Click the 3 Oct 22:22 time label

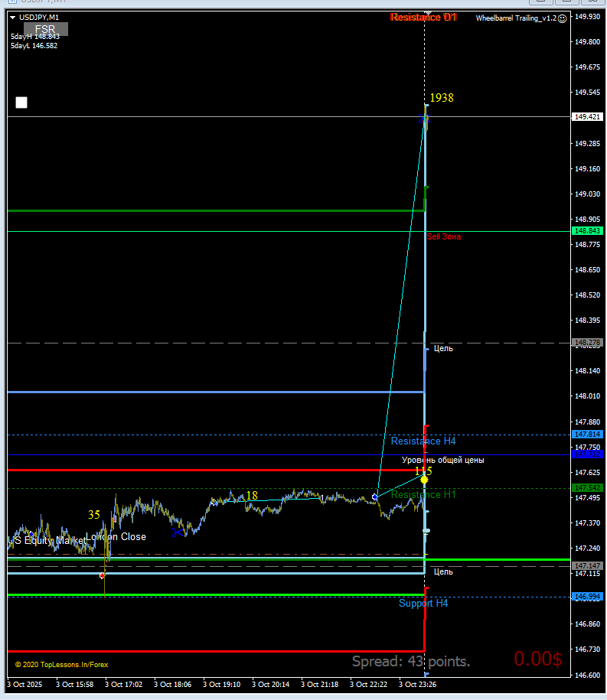pos(368,685)
